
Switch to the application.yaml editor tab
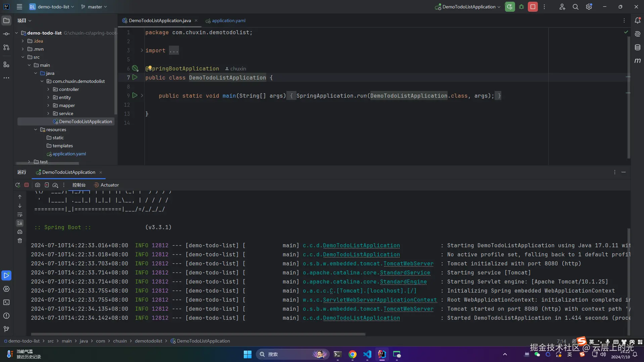click(228, 20)
